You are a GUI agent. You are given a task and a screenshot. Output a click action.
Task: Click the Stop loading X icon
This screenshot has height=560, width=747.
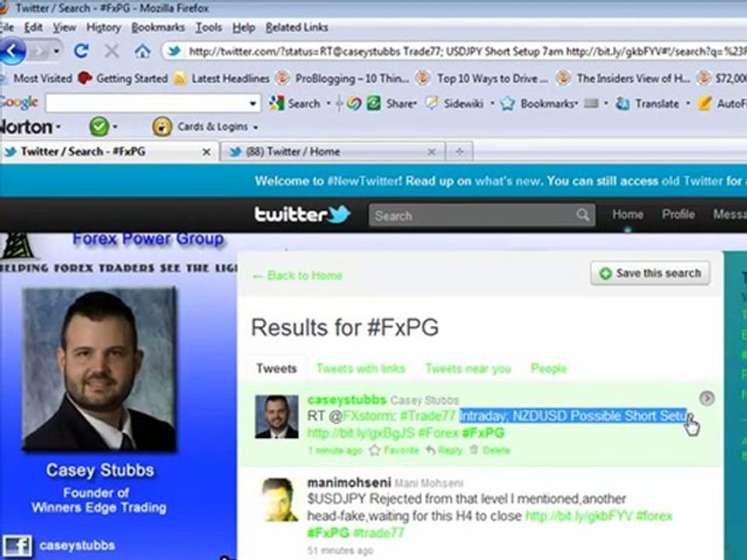pos(111,51)
